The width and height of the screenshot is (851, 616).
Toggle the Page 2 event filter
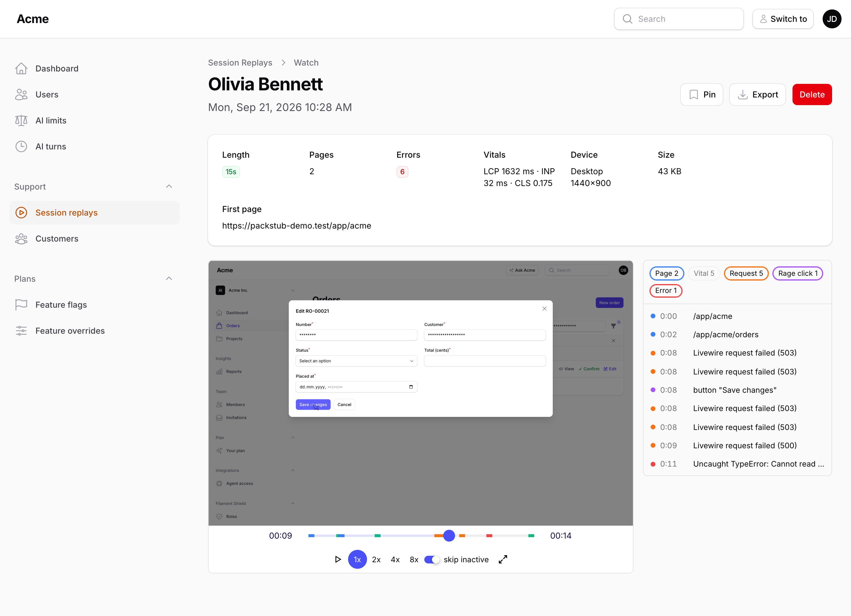(x=666, y=273)
